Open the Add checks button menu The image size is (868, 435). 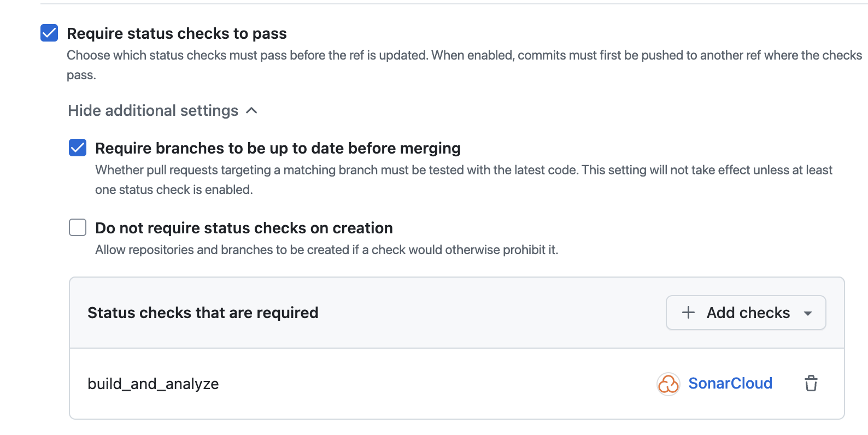click(x=746, y=313)
